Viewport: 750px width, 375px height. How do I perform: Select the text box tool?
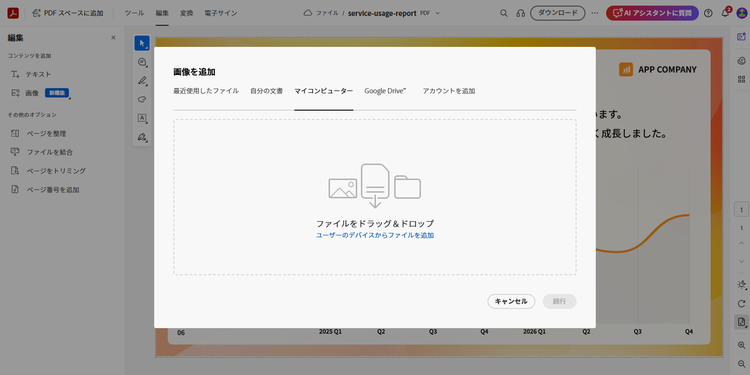pyautogui.click(x=142, y=118)
